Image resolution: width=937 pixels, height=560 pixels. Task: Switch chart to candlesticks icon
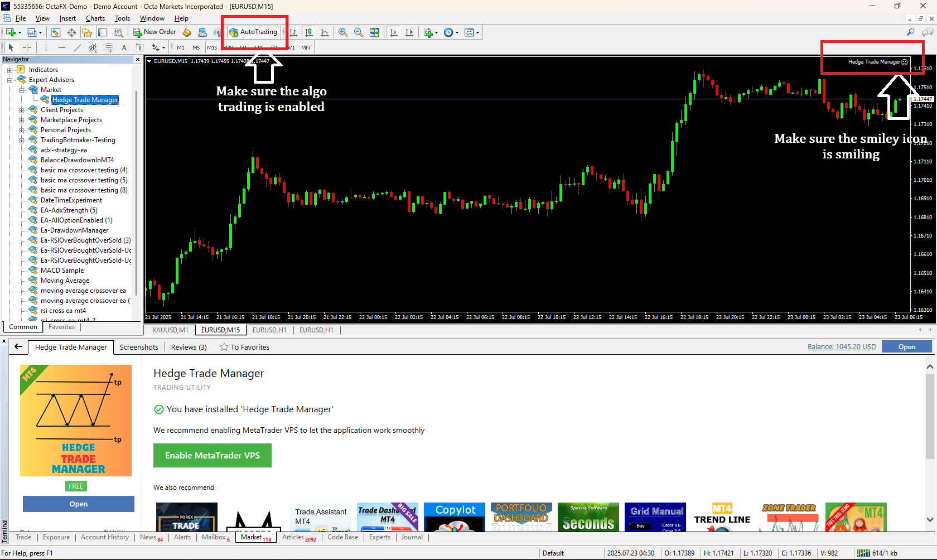309,32
